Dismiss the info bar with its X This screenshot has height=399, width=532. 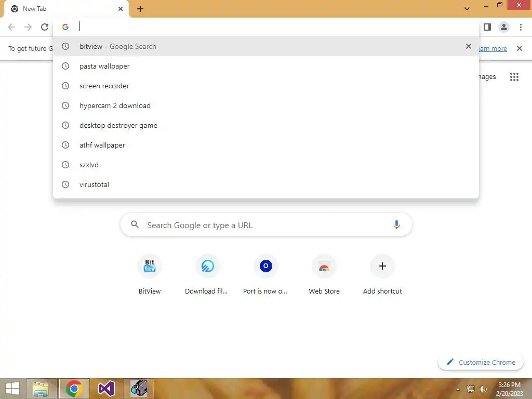coord(520,48)
